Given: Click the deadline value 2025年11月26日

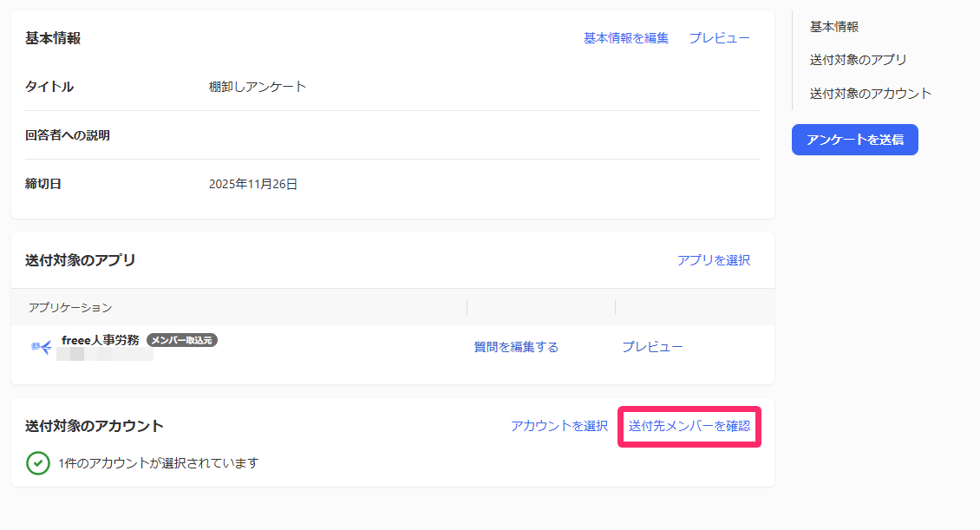Looking at the screenshot, I should pos(253,185).
